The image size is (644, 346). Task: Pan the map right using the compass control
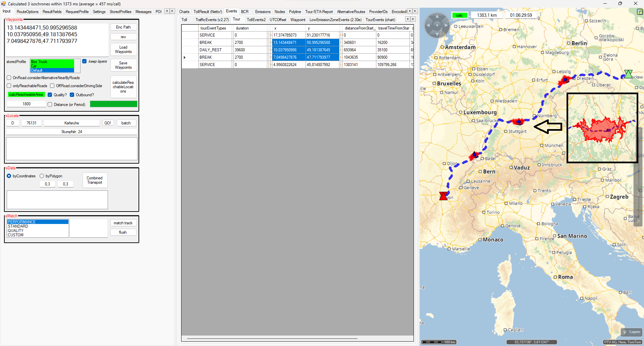point(446,25)
